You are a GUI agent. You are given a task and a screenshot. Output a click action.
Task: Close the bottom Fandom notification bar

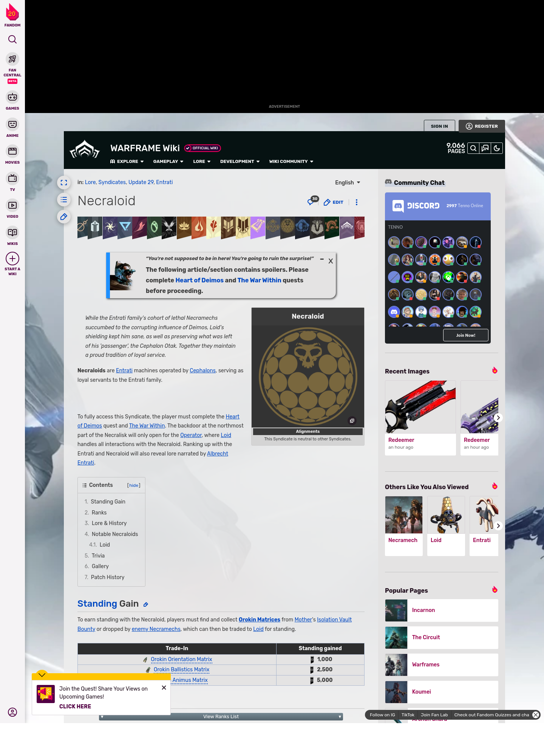click(536, 715)
